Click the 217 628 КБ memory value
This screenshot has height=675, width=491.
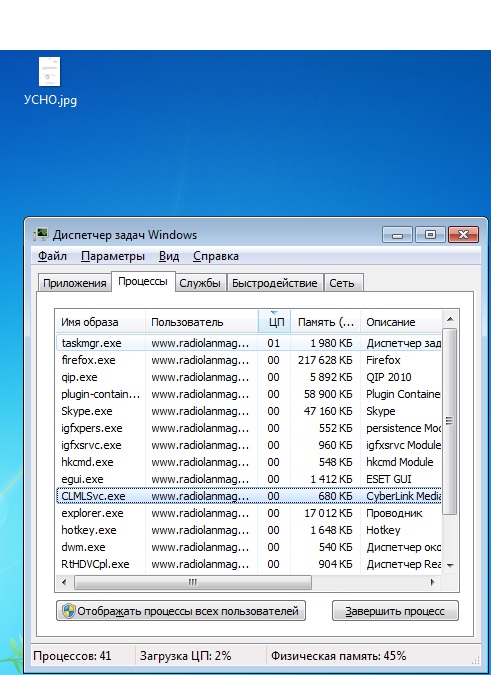[325, 360]
